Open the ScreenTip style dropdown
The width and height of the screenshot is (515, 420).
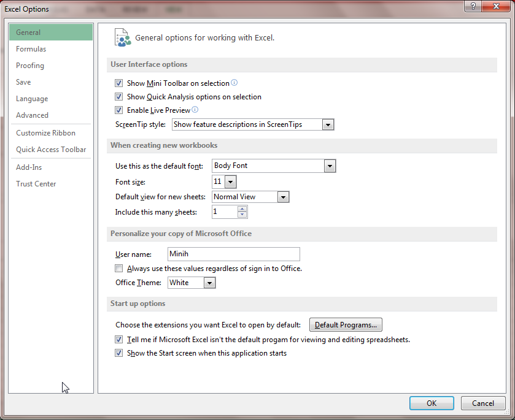click(x=327, y=124)
